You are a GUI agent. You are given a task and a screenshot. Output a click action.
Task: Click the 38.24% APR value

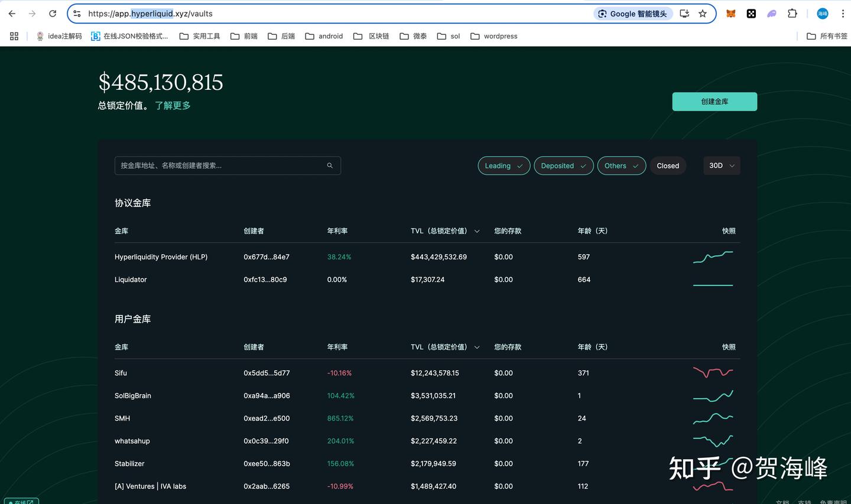(339, 257)
